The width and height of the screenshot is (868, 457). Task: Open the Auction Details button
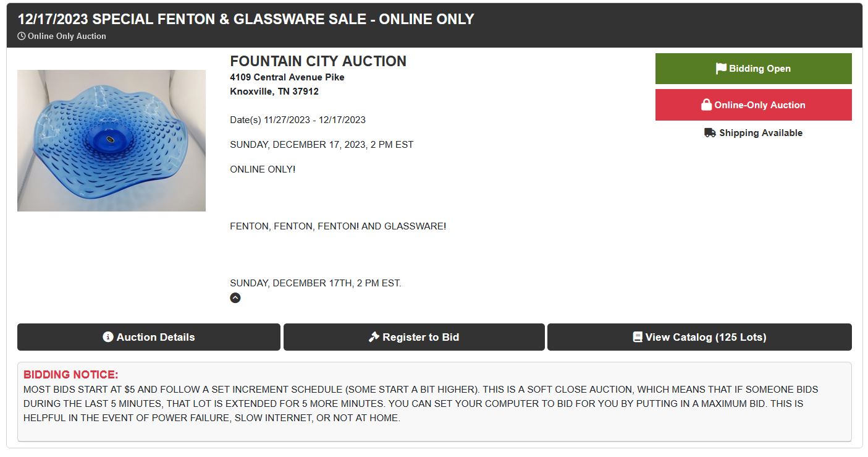coord(149,337)
